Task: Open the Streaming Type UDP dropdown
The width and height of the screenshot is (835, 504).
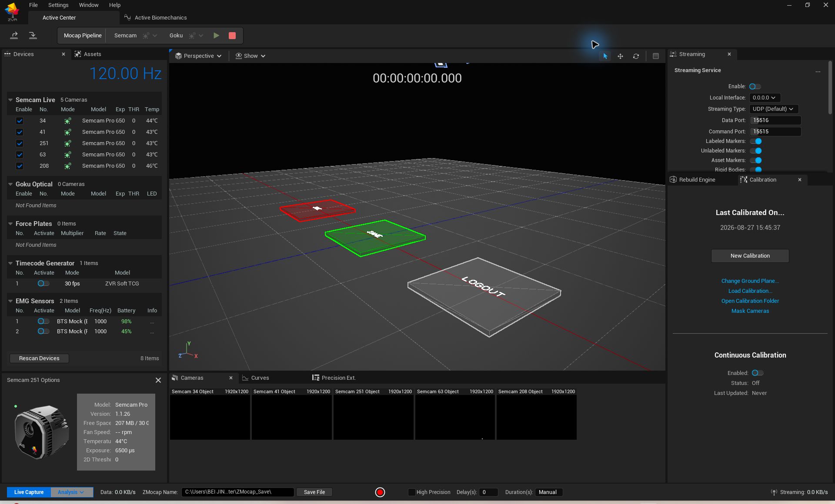Action: (774, 109)
